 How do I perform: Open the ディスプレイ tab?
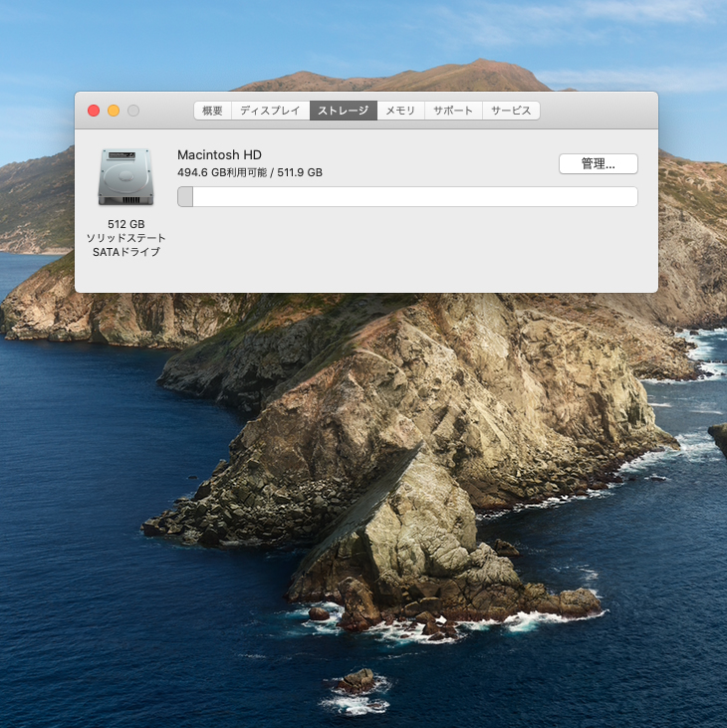tap(270, 111)
